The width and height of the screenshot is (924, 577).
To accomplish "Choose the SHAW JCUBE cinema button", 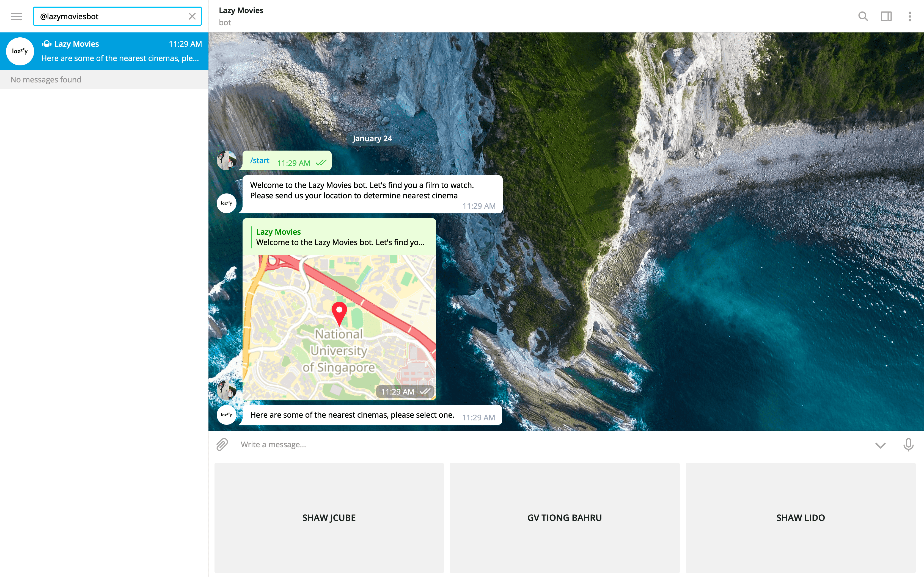I will pos(329,518).
